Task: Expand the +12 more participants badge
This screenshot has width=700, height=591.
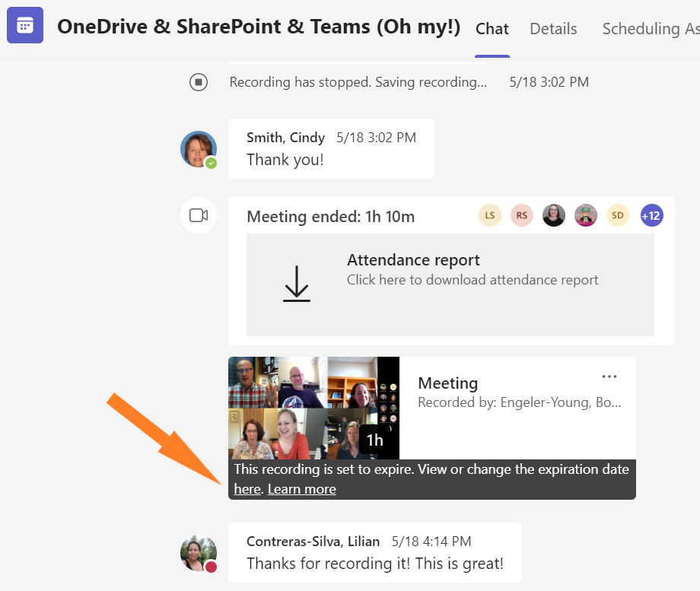Action: (x=651, y=215)
